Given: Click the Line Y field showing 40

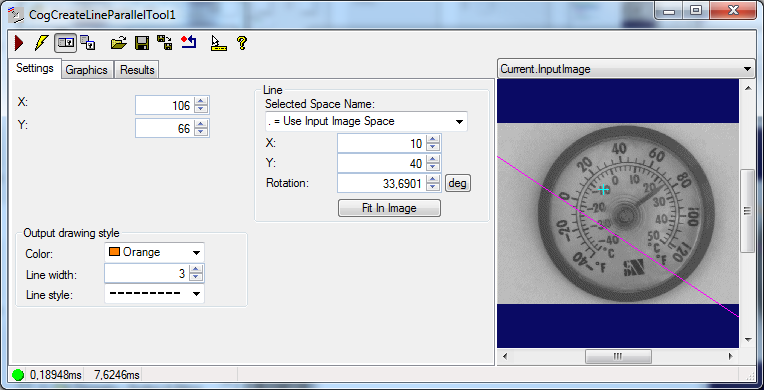Looking at the screenshot, I should pyautogui.click(x=382, y=163).
